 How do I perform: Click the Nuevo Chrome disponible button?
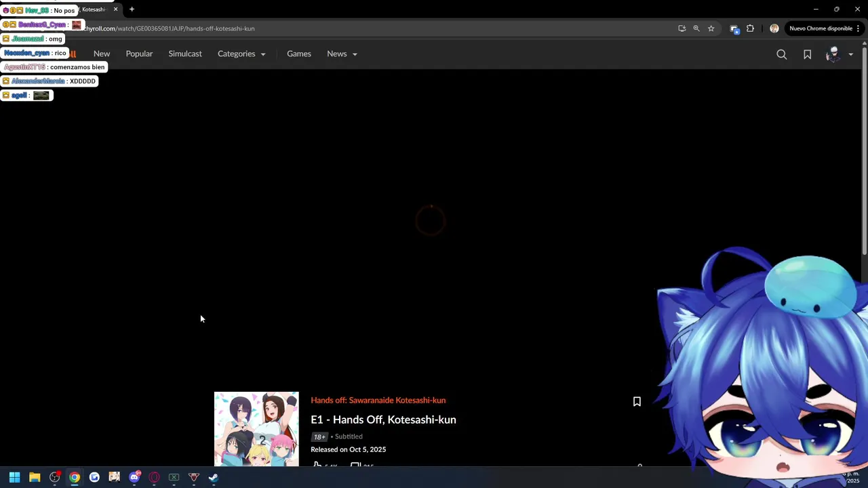(x=821, y=28)
